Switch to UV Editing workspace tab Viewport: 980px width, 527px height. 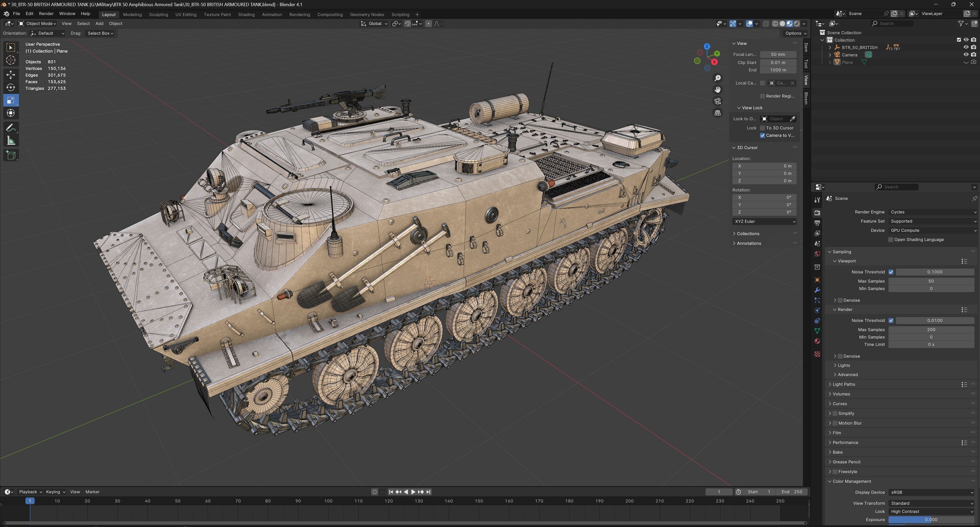(x=186, y=15)
